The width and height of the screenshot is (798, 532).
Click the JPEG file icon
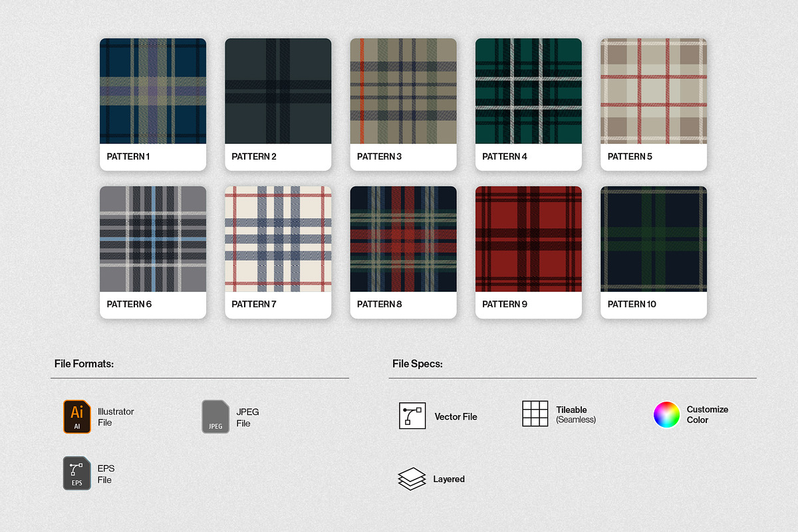pos(215,417)
